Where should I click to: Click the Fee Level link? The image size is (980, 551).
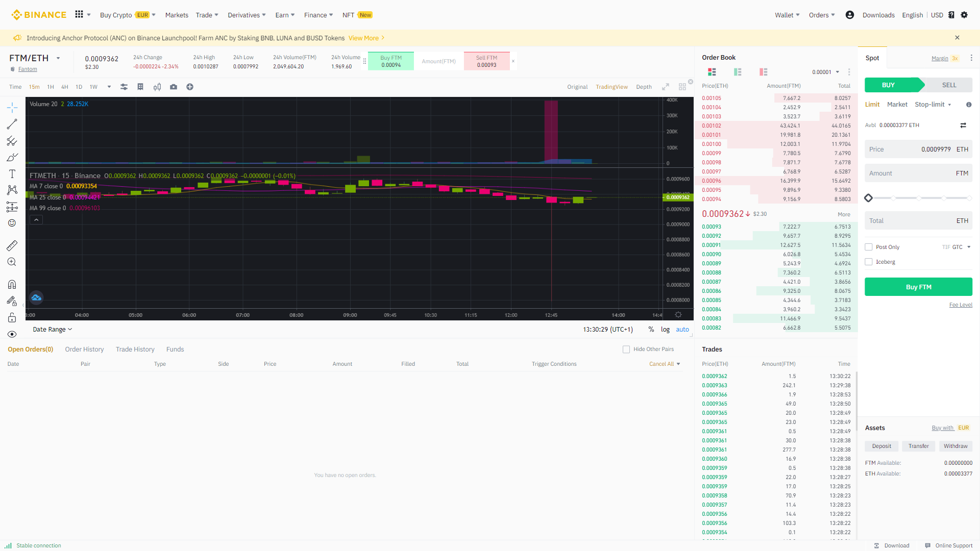(x=960, y=305)
